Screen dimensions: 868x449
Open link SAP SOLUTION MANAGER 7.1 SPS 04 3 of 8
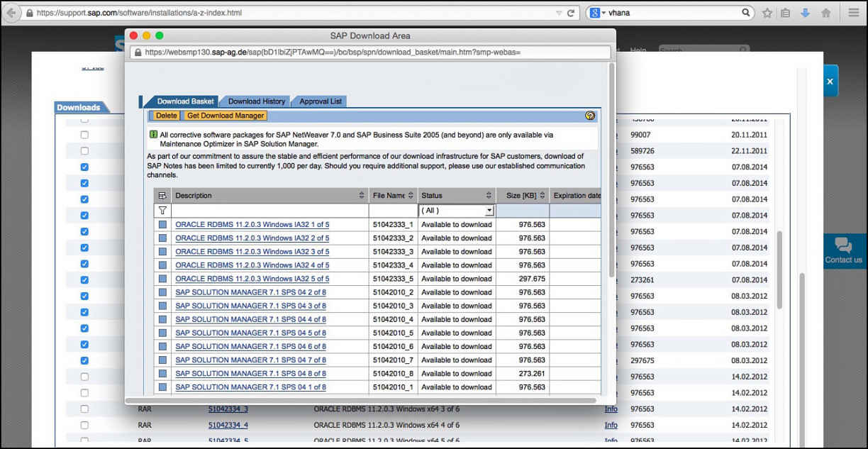251,306
